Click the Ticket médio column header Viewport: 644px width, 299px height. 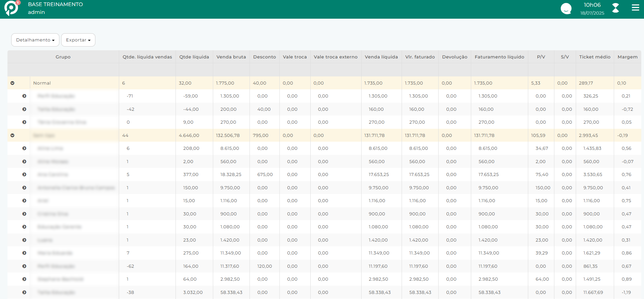594,57
